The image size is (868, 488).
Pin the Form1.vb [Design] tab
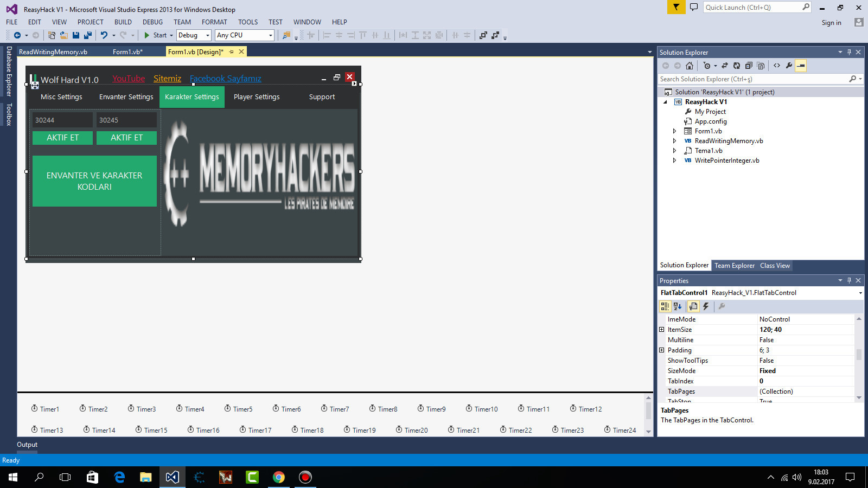232,52
